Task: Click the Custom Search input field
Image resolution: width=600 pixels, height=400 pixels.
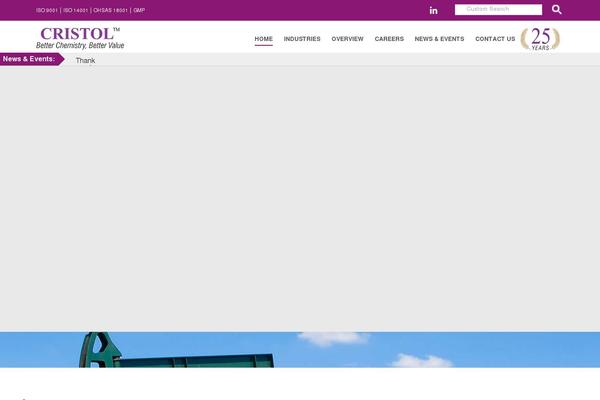Action: 498,10
